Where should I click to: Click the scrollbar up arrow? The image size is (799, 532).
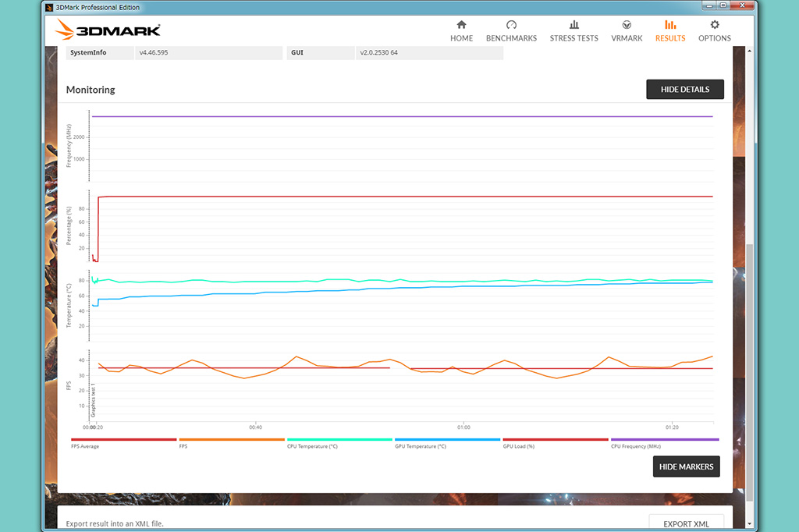(749, 51)
